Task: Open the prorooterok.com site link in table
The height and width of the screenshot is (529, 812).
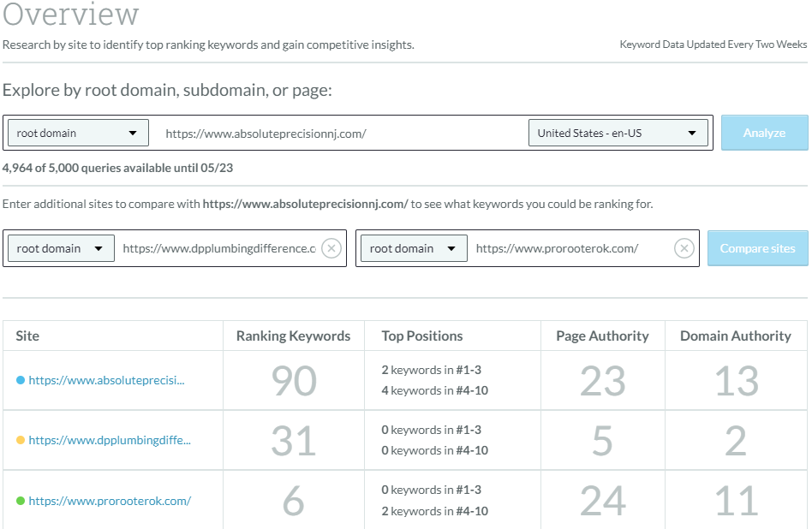Action: pos(110,501)
